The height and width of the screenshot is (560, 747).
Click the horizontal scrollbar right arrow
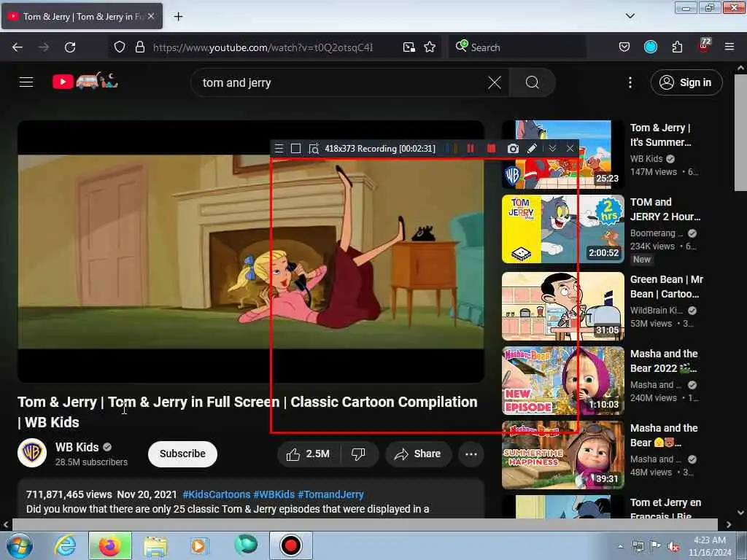pos(729,524)
